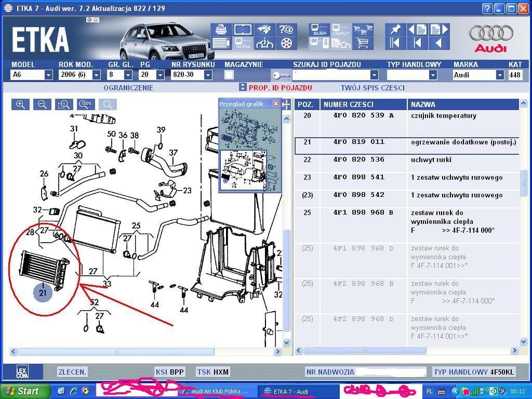Screen dimensions: 532x399
Task: Open the SZUKAJ ID POJAZDU dropdown
Action: [374, 75]
